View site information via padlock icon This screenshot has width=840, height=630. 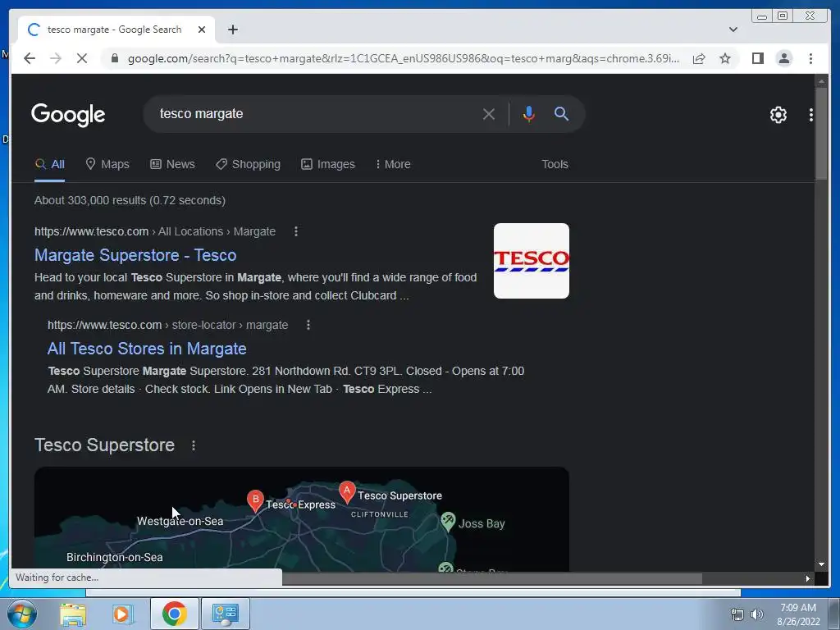pos(115,58)
